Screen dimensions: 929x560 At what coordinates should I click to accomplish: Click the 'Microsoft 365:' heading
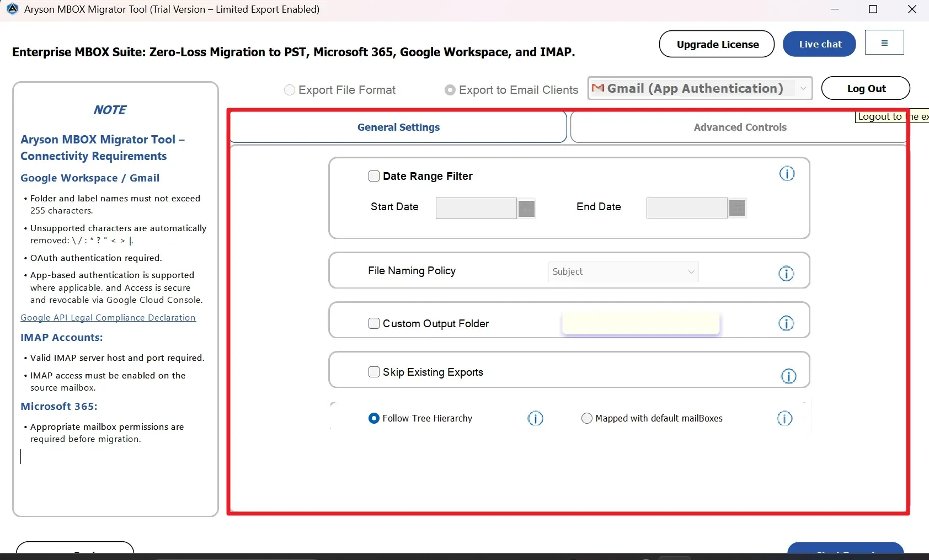point(59,407)
